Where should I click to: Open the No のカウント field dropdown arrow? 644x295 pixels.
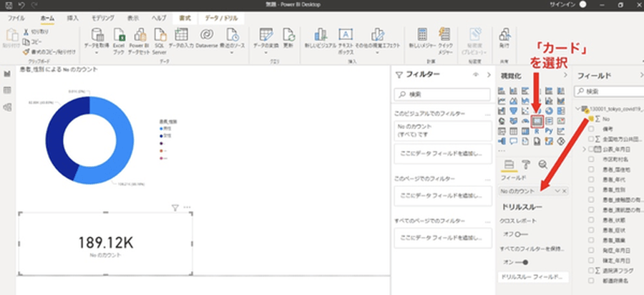(557, 191)
